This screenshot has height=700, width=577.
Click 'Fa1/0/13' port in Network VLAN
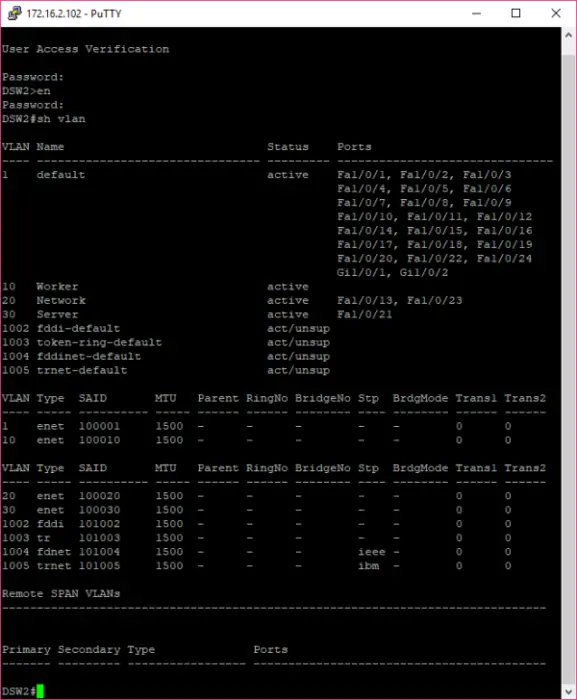coord(365,300)
